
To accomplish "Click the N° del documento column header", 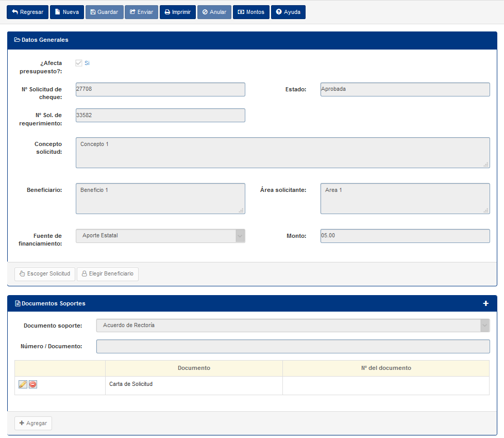I will coord(385,368).
